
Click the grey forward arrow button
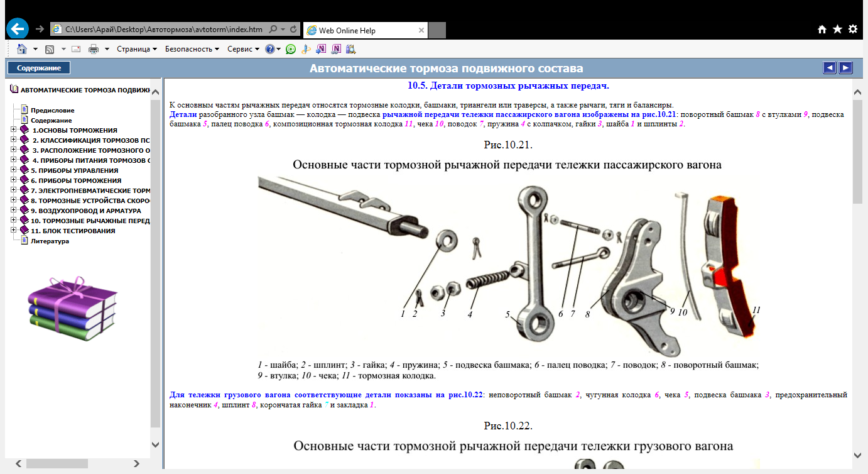pos(40,29)
